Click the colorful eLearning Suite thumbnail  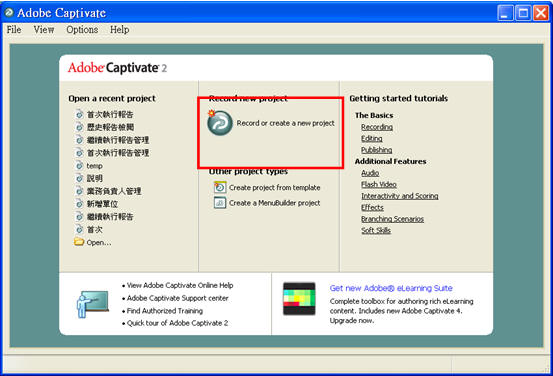(x=299, y=298)
